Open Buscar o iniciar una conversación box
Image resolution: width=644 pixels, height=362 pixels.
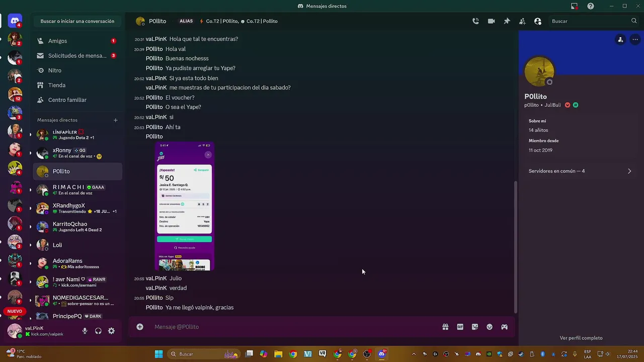[77, 21]
